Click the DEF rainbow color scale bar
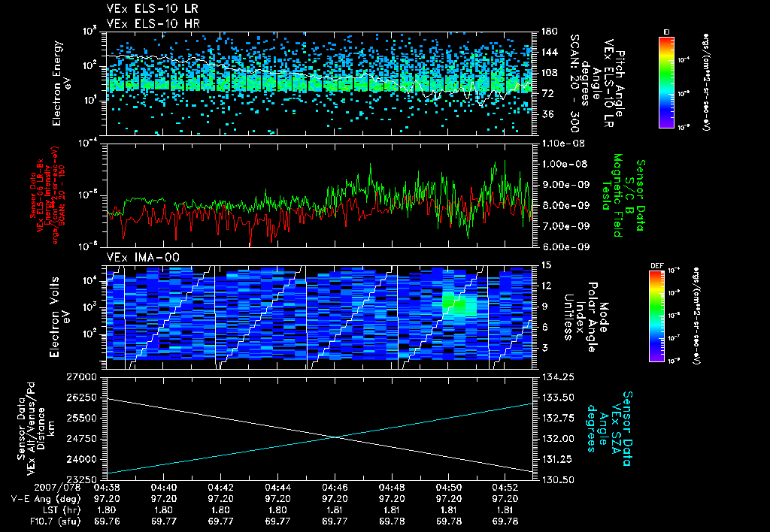 click(x=656, y=316)
